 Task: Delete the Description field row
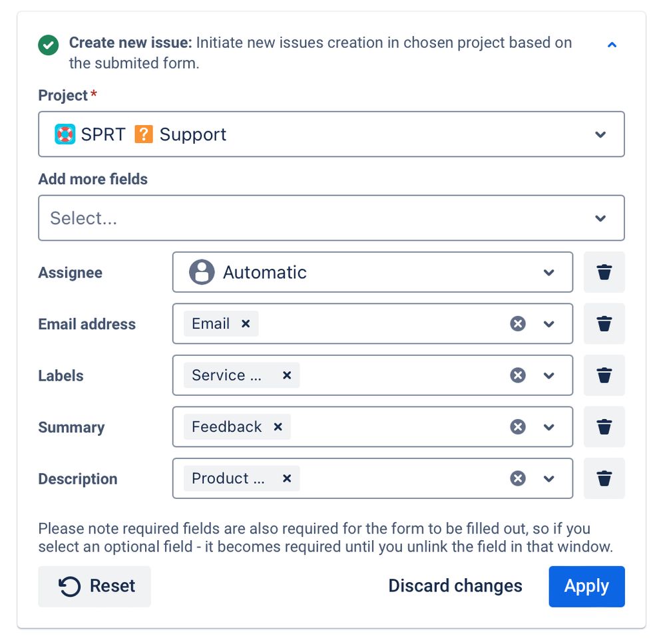pos(604,478)
